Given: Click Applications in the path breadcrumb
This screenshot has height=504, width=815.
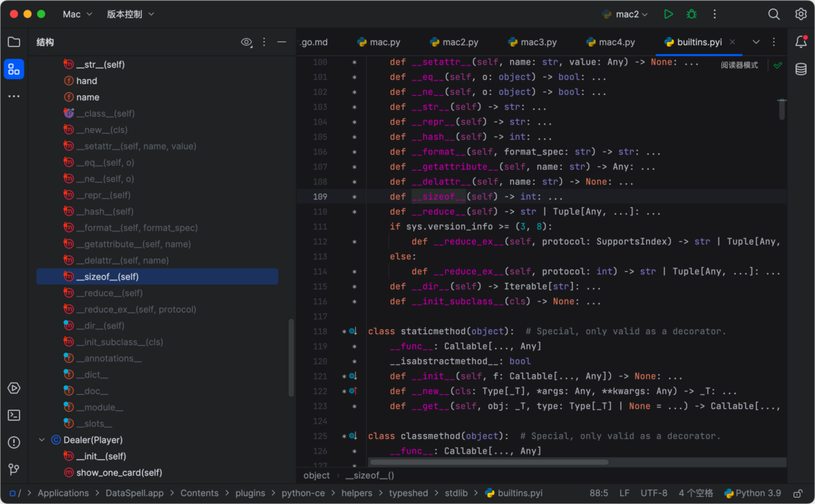Looking at the screenshot, I should click(x=63, y=493).
